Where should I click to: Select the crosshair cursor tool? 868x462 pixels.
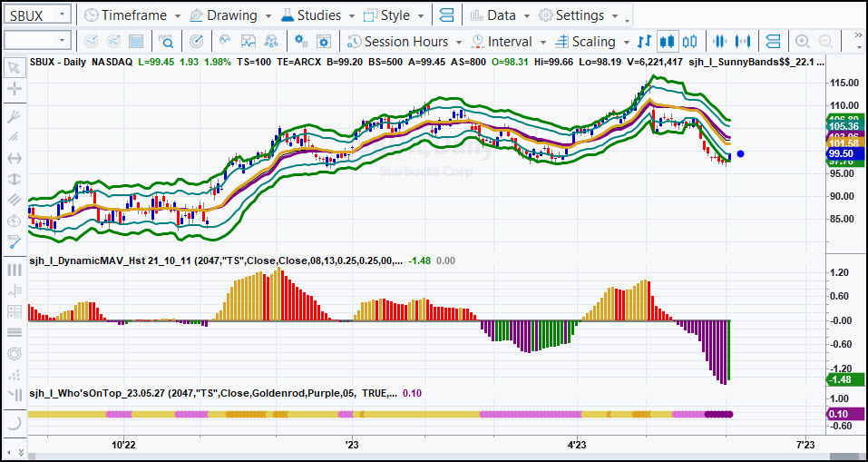click(x=15, y=89)
